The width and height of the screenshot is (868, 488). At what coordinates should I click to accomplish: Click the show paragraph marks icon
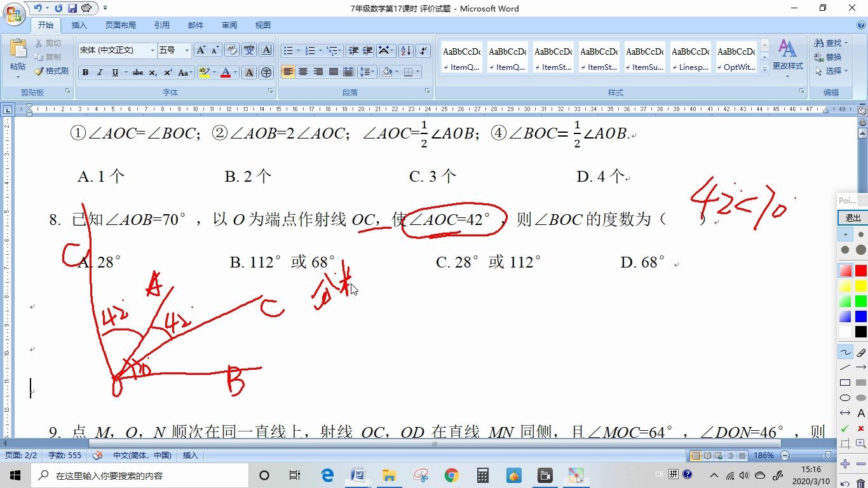click(424, 50)
